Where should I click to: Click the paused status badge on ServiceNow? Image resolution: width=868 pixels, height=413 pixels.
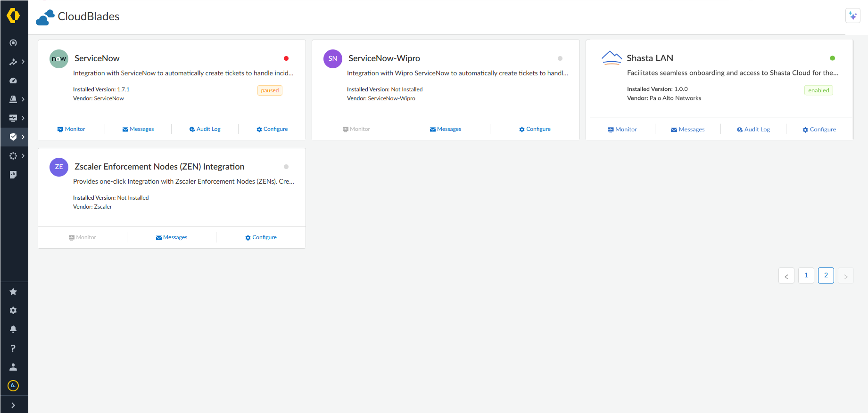click(x=270, y=90)
